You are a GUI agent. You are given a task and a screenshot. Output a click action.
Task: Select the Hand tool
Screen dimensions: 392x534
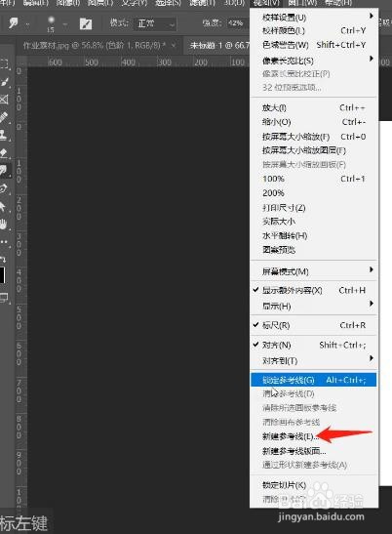coord(4,224)
